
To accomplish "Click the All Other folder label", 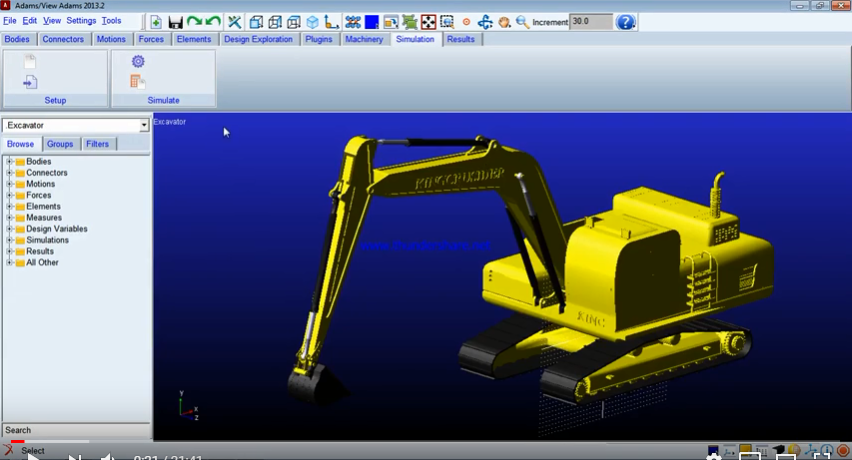I will pos(42,262).
